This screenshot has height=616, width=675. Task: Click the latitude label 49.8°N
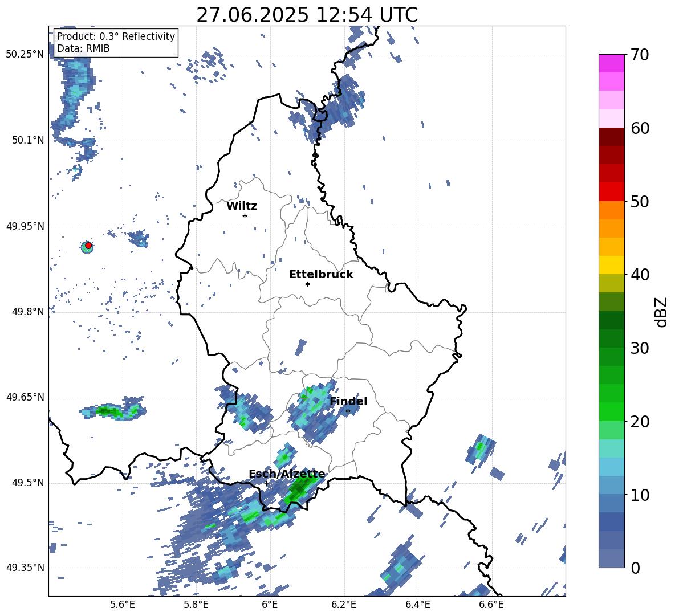[x=27, y=312]
